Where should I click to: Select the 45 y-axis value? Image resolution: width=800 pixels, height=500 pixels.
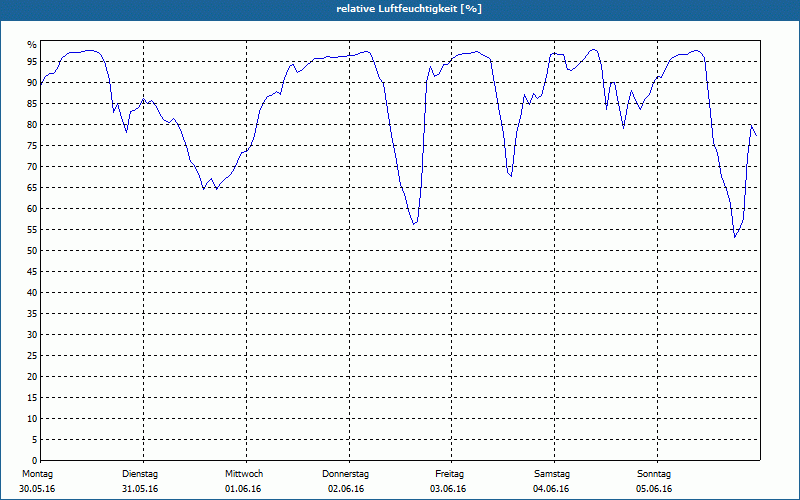pos(32,271)
